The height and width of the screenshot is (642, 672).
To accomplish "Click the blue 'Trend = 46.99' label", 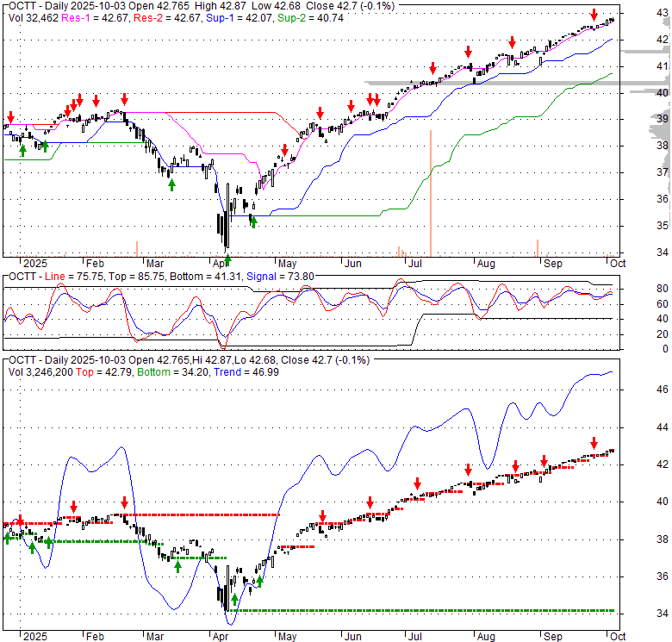I will [246, 372].
